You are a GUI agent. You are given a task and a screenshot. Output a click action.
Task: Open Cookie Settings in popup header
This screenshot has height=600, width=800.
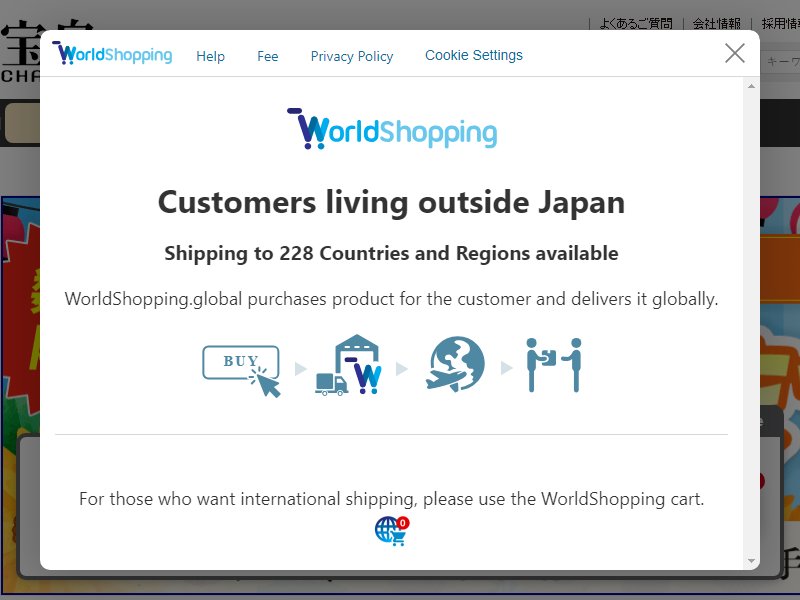tap(473, 55)
